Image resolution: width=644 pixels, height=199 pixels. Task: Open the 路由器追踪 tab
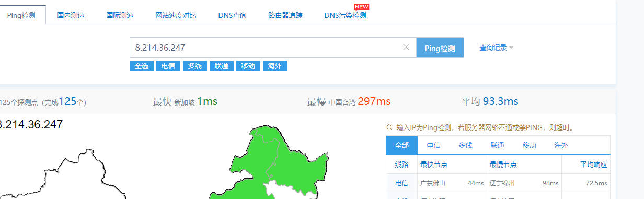[x=285, y=15]
